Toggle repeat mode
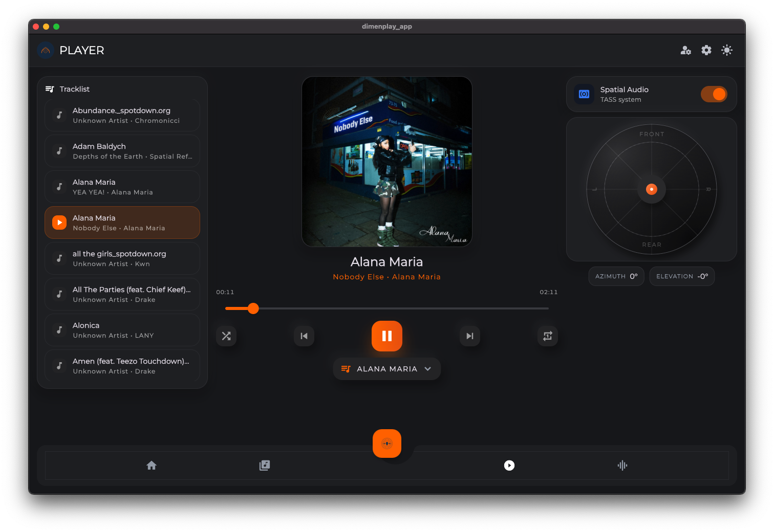The image size is (774, 532). 548,336
